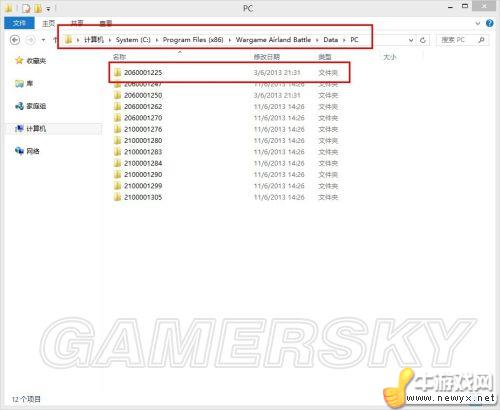The image size is (500, 410).
Task: Switch to the 主页 home tab
Action: point(49,23)
